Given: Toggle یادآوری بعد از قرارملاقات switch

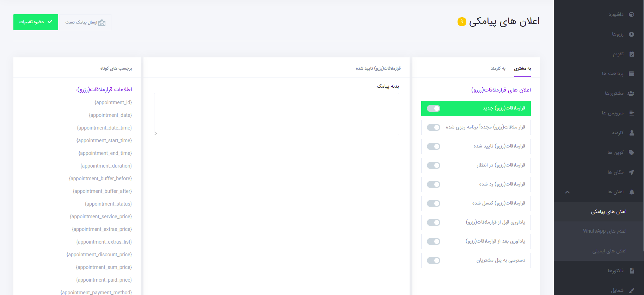Looking at the screenshot, I should pos(434,241).
